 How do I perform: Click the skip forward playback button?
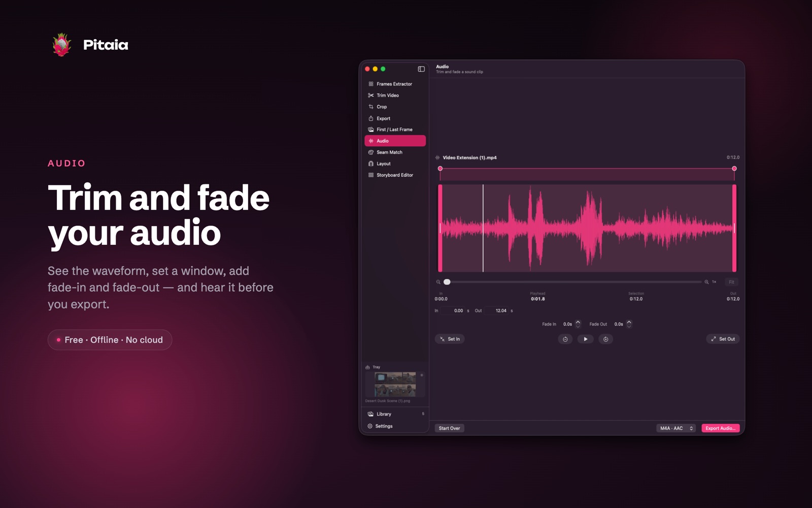(606, 339)
